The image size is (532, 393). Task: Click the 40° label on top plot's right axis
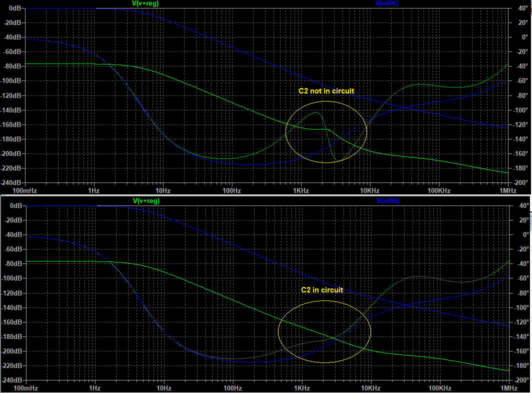point(523,8)
